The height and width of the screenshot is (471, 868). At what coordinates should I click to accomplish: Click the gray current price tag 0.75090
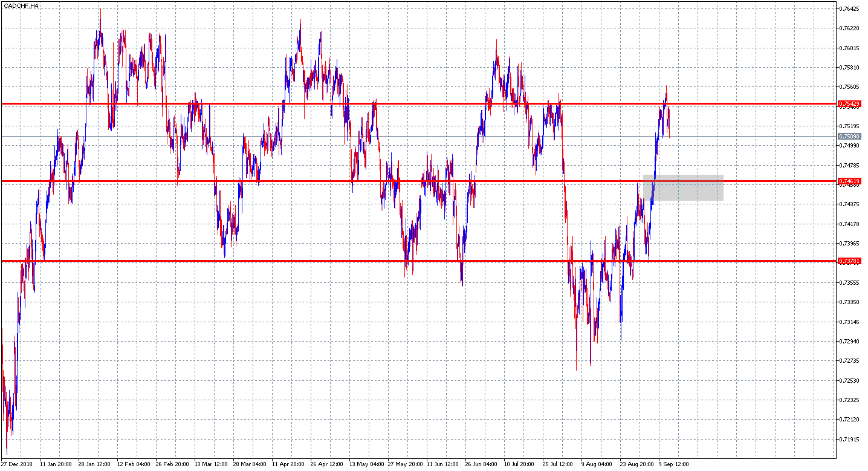click(x=849, y=137)
